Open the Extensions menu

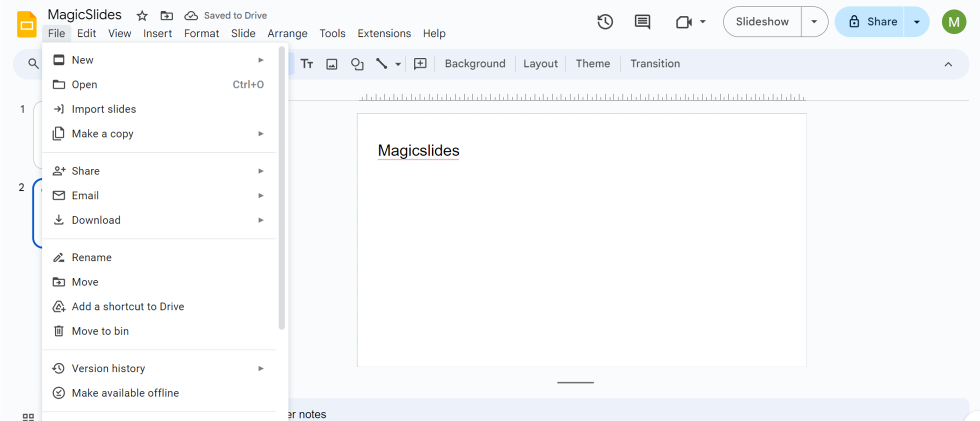(384, 33)
